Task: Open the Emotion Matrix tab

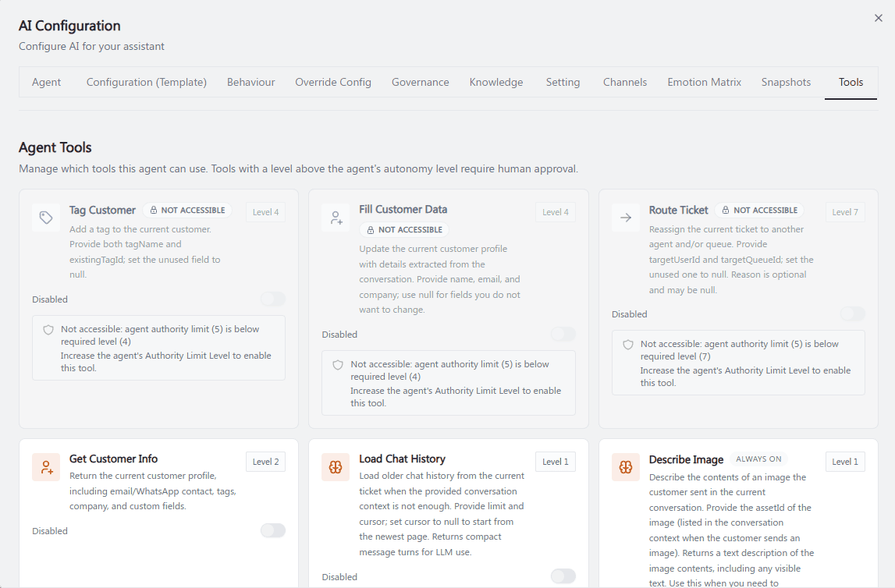Action: (x=705, y=82)
